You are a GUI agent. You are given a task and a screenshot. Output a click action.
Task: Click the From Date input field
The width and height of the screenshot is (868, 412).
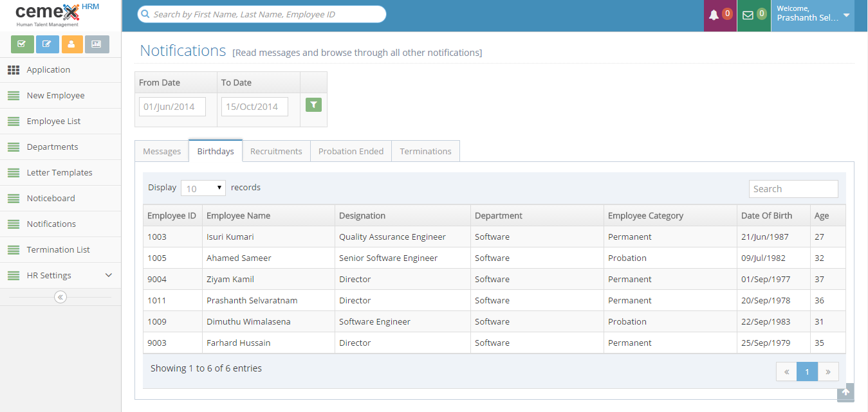(172, 107)
